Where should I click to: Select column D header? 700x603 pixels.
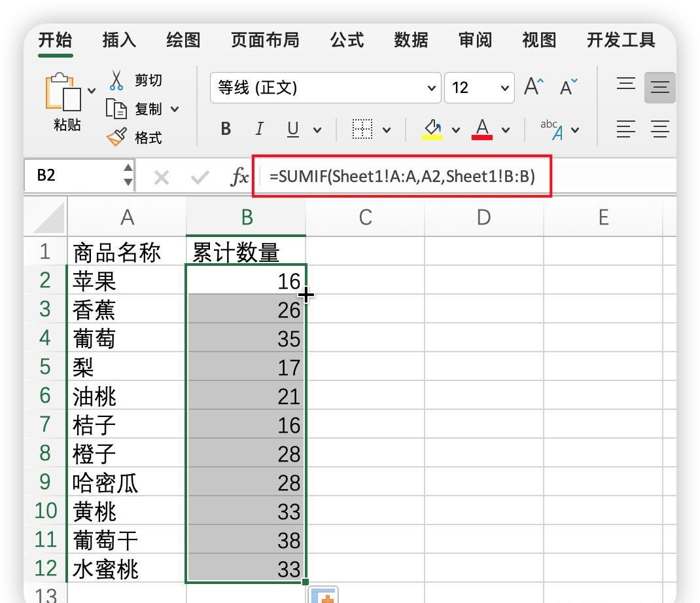pyautogui.click(x=484, y=217)
